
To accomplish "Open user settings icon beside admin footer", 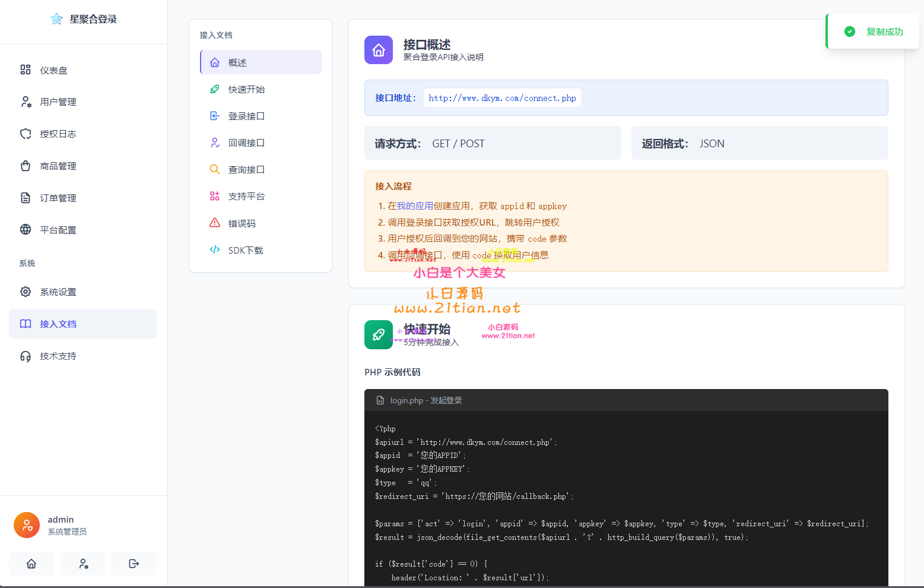I will pyautogui.click(x=83, y=564).
